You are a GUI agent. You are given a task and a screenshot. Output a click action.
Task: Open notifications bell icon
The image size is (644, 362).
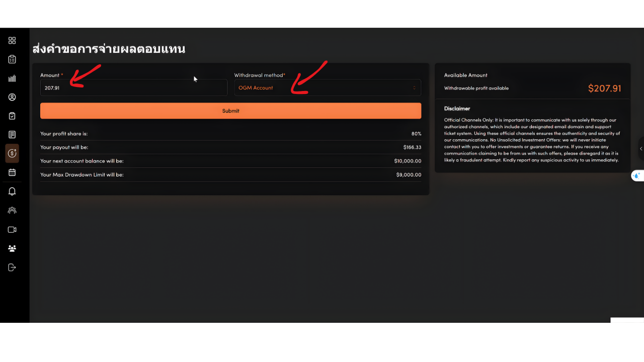click(12, 192)
